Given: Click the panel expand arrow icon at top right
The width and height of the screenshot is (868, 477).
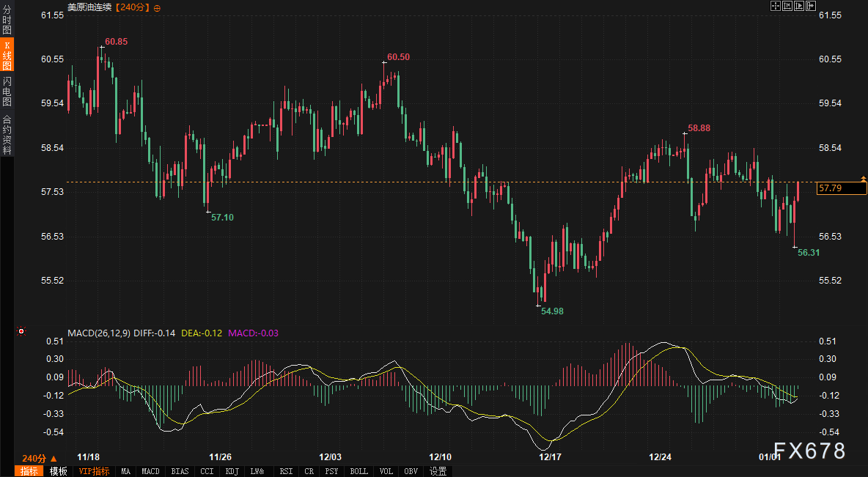Looking at the screenshot, I should point(810,6).
